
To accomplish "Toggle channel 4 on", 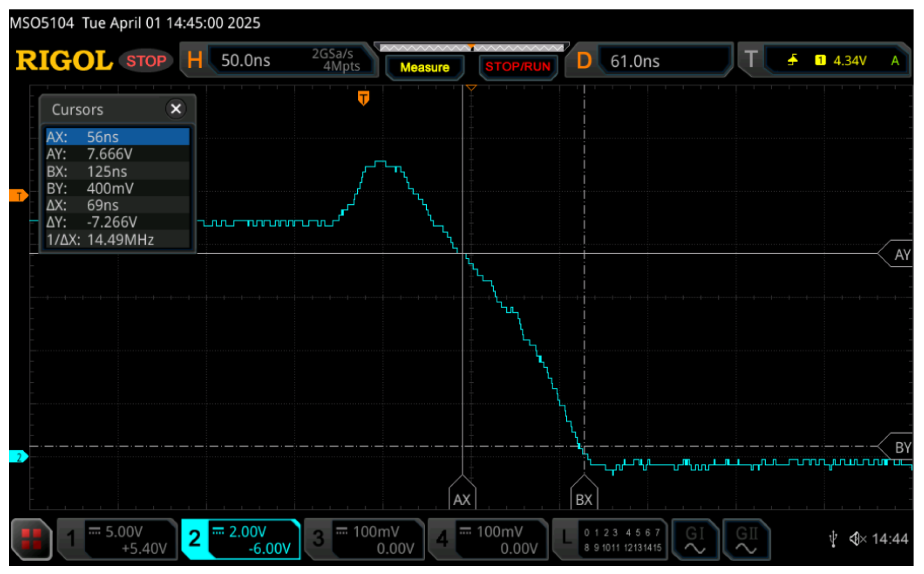I will pyautogui.click(x=487, y=540).
